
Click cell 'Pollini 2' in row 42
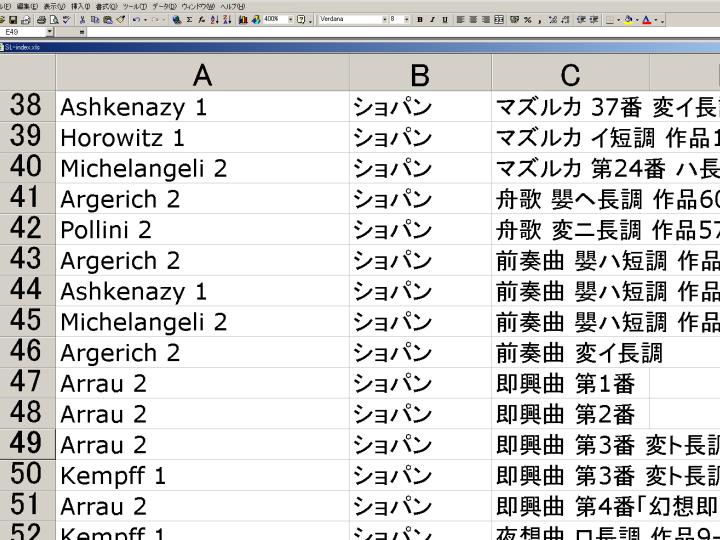(x=202, y=230)
